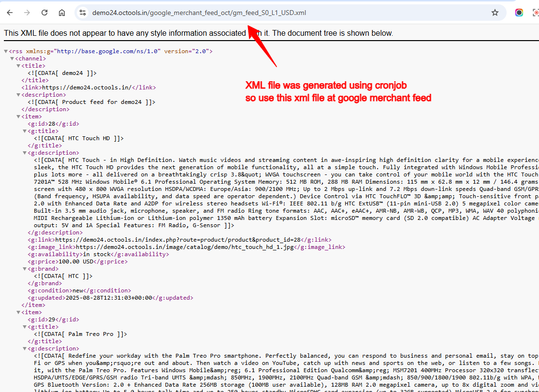539x392 pixels.
Task: Collapse the first item node with id 28
Action: (x=18, y=116)
